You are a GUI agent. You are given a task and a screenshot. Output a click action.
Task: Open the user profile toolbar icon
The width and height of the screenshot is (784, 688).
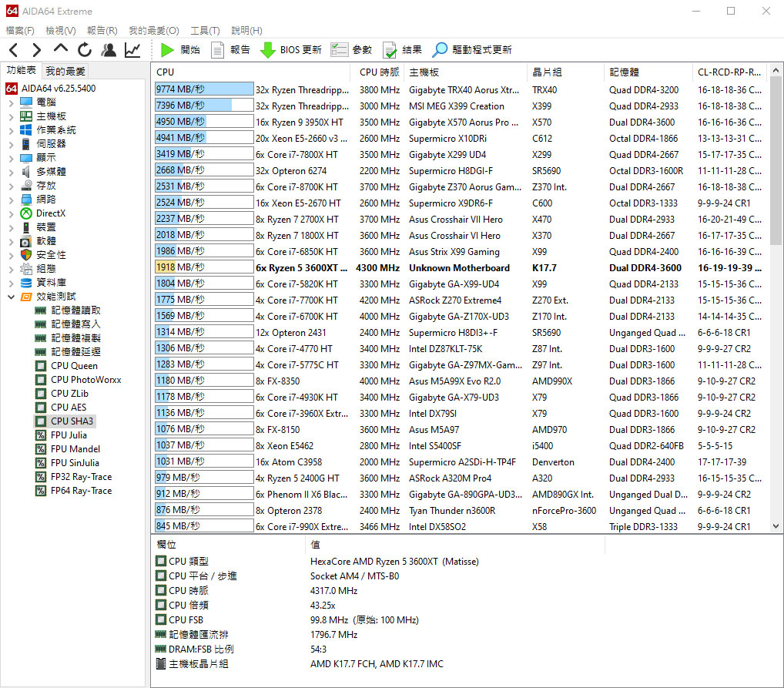click(x=109, y=50)
